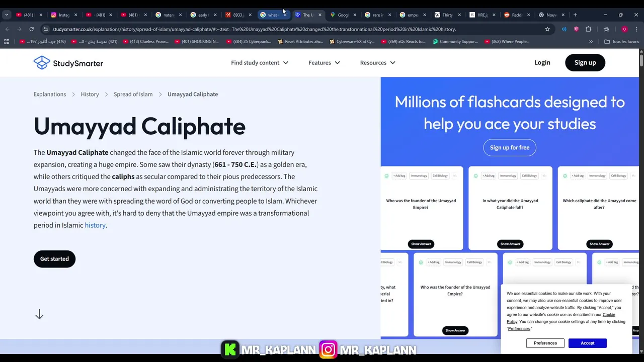The width and height of the screenshot is (644, 362).
Task: Open History breadcrumb link
Action: click(x=90, y=94)
